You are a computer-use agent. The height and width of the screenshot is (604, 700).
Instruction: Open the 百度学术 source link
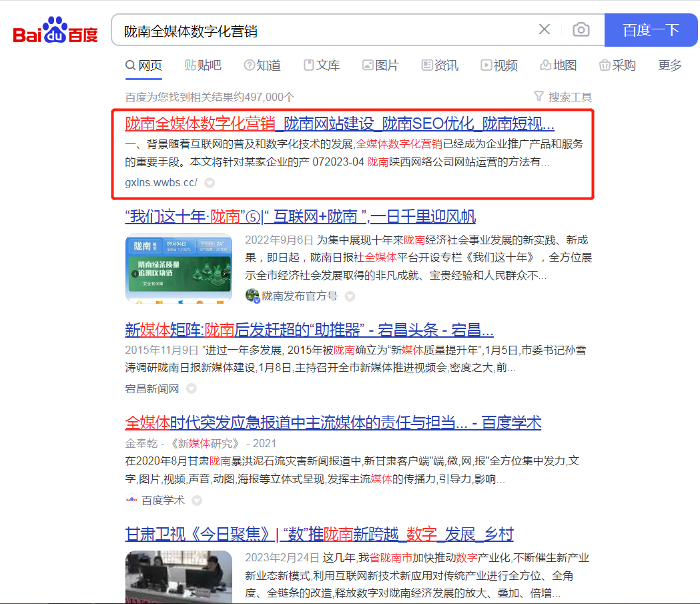(x=163, y=501)
